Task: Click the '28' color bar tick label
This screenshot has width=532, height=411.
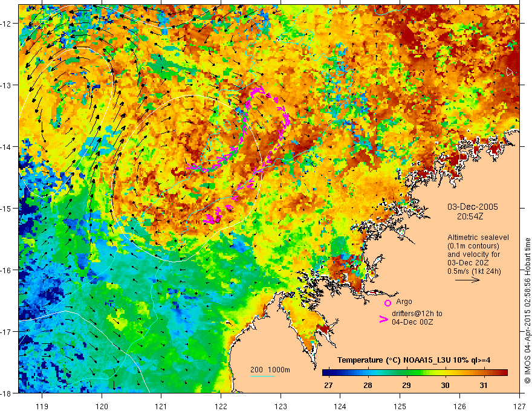Action: tap(368, 386)
